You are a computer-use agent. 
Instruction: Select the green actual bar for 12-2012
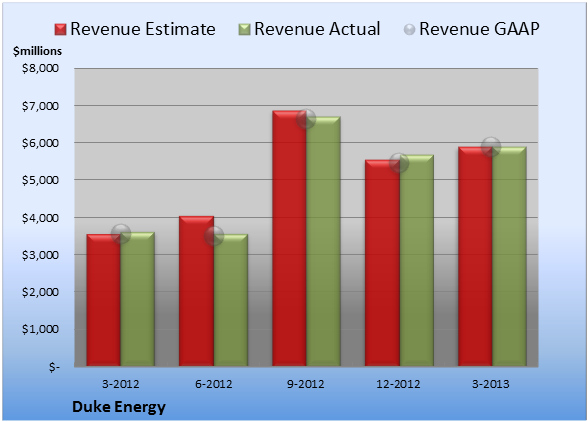[417, 260]
